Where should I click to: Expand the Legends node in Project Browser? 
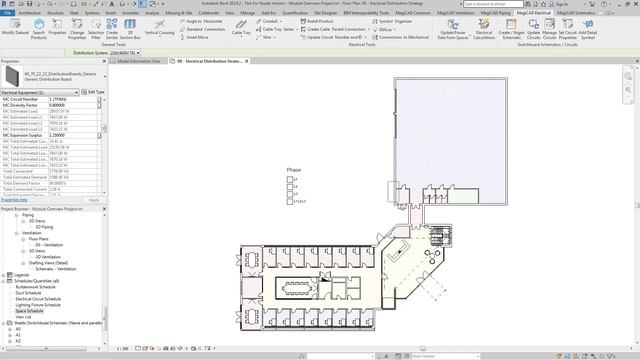click(4, 275)
